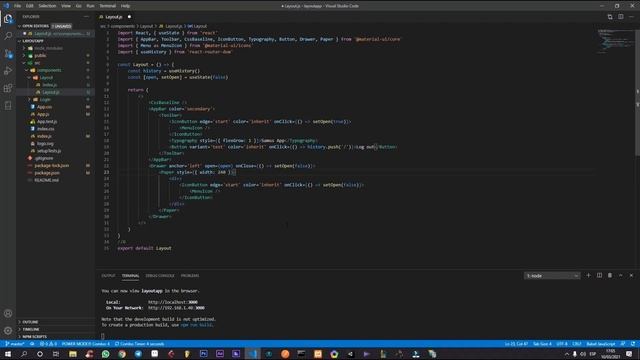Open the Accounts menu in activity bar
This screenshot has height=360, width=640.
coord(8,313)
